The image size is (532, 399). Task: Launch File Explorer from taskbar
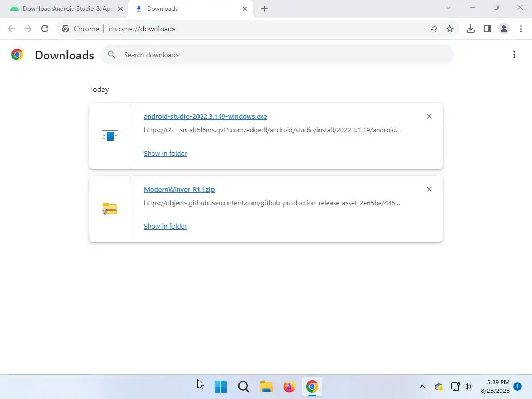[x=267, y=387]
